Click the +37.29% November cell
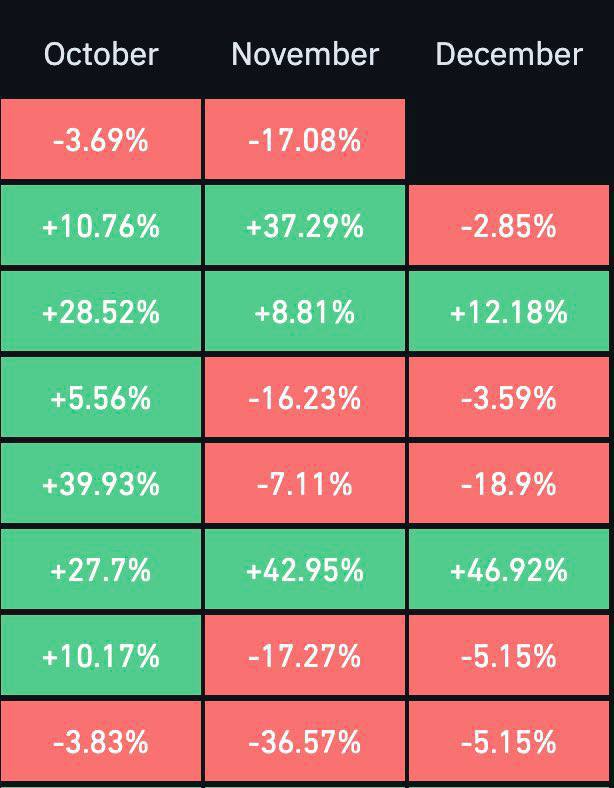The width and height of the screenshot is (614, 788). click(x=305, y=226)
